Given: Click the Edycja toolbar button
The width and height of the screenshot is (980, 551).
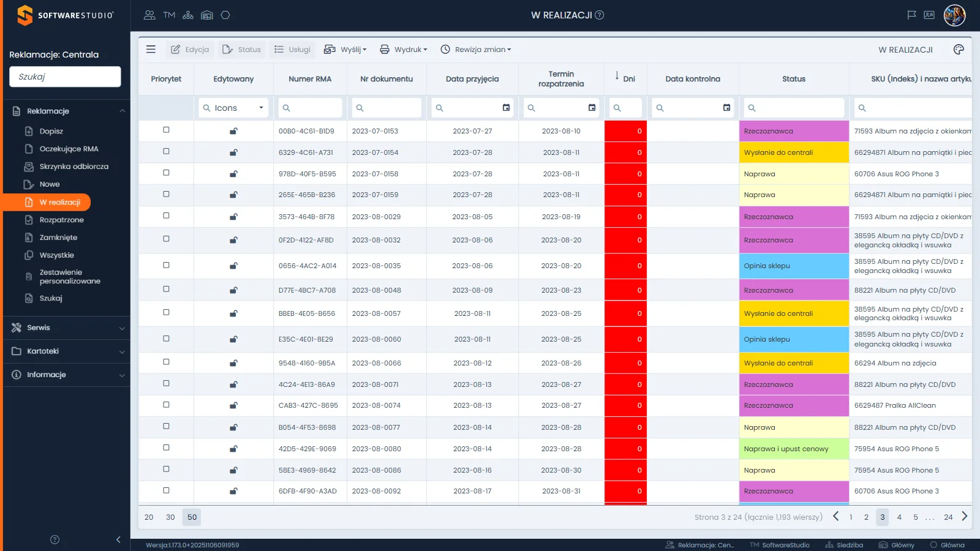Looking at the screenshot, I should (190, 50).
